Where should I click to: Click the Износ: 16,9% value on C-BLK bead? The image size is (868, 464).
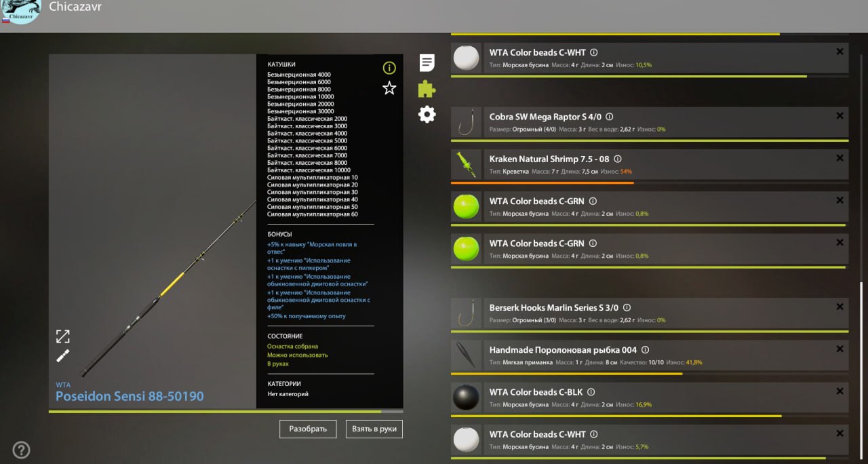(635, 405)
